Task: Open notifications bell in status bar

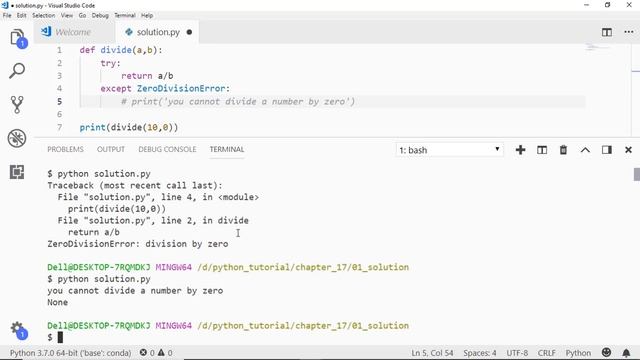Action: coord(626,353)
